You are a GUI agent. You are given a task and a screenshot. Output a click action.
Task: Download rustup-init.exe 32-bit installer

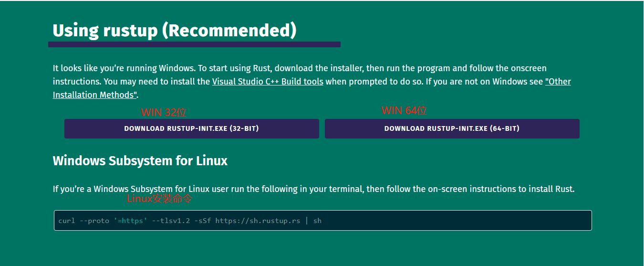[192, 128]
